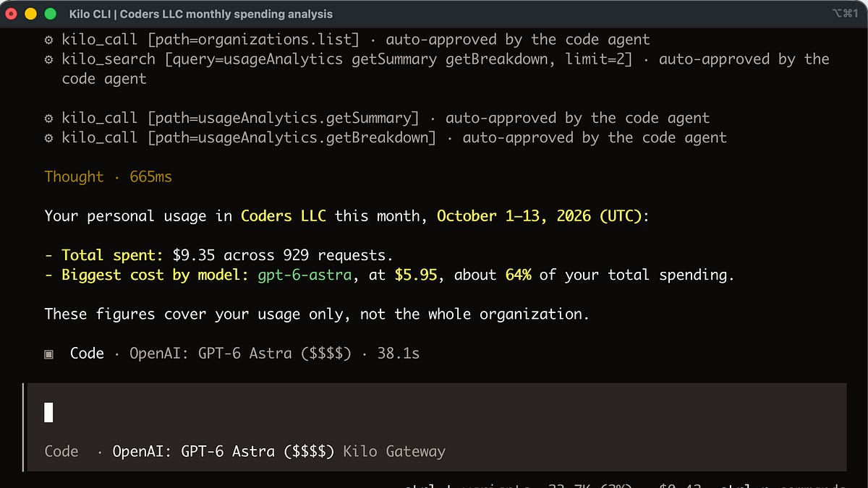868x488 pixels.
Task: Click the highlighted "Coders LLC" organization name
Action: (x=284, y=216)
